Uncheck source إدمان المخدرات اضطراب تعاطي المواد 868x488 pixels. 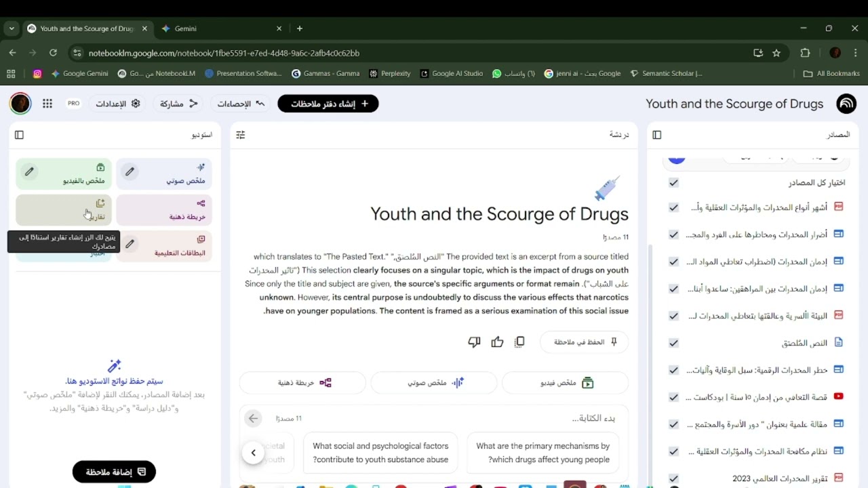(x=673, y=262)
